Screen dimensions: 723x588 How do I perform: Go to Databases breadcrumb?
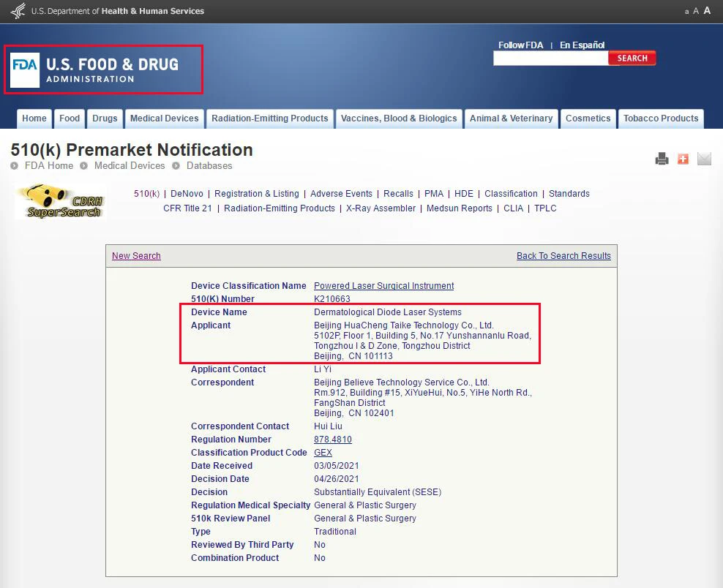click(209, 166)
